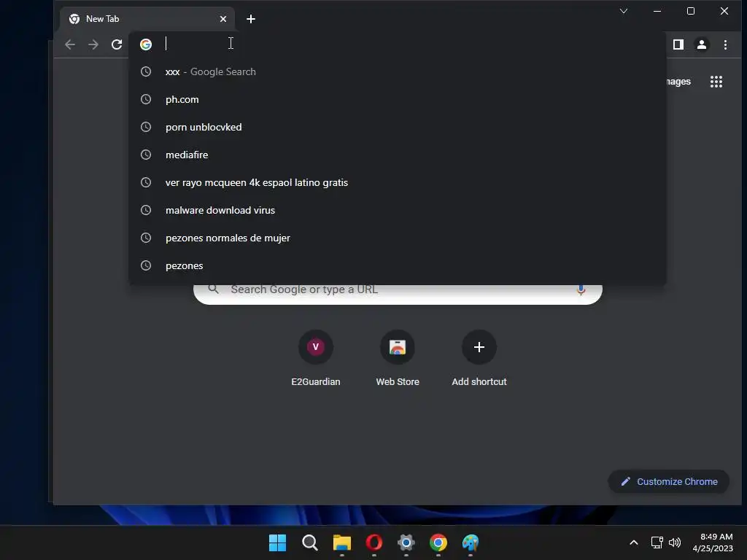The height and width of the screenshot is (560, 747).
Task: Click the Chrome taskbar icon
Action: [438, 542]
